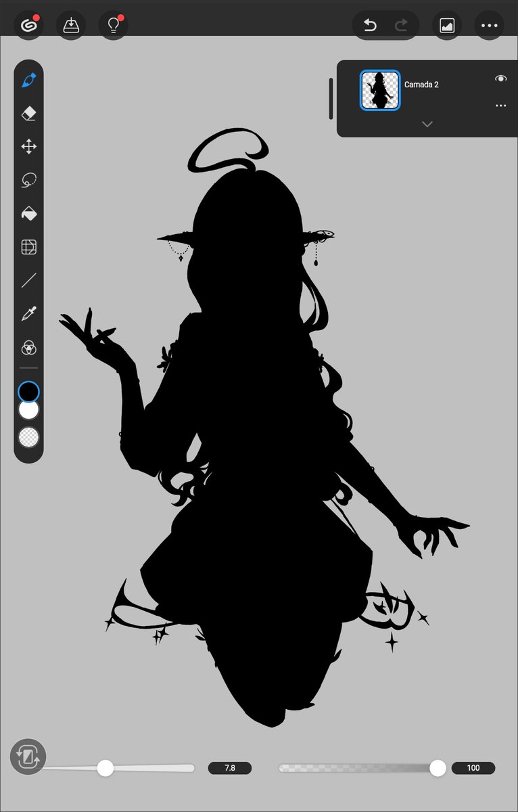Click the opacity slider handle
Image resolution: width=518 pixels, height=812 pixels.
point(438,767)
